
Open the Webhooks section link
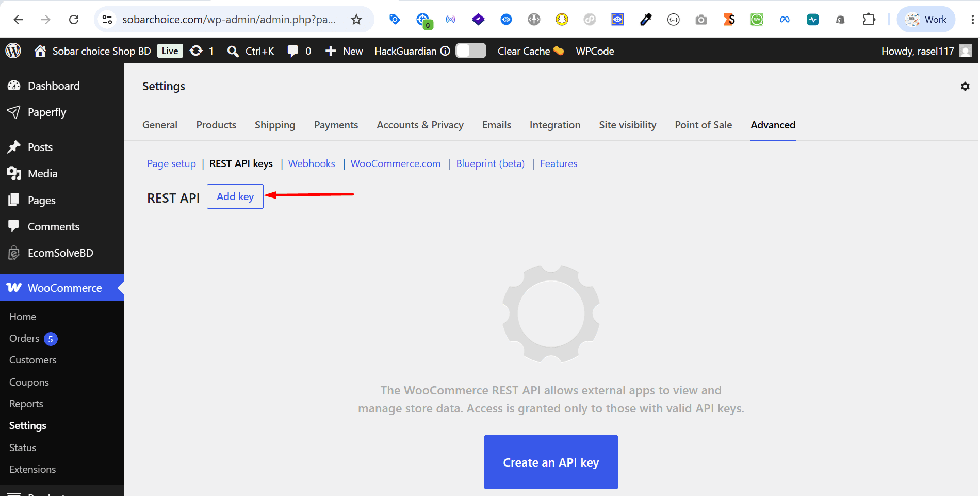pyautogui.click(x=312, y=163)
